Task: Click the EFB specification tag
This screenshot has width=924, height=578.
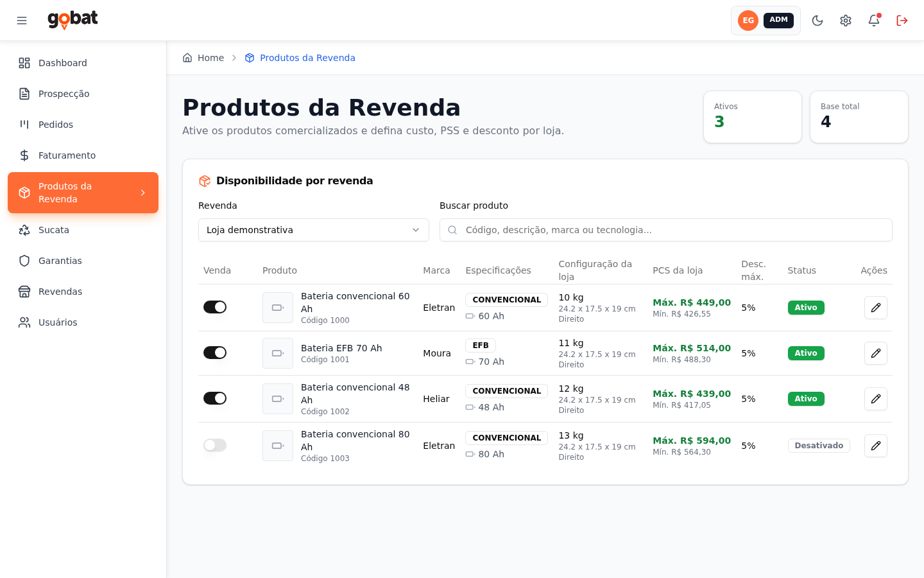Action: tap(481, 346)
